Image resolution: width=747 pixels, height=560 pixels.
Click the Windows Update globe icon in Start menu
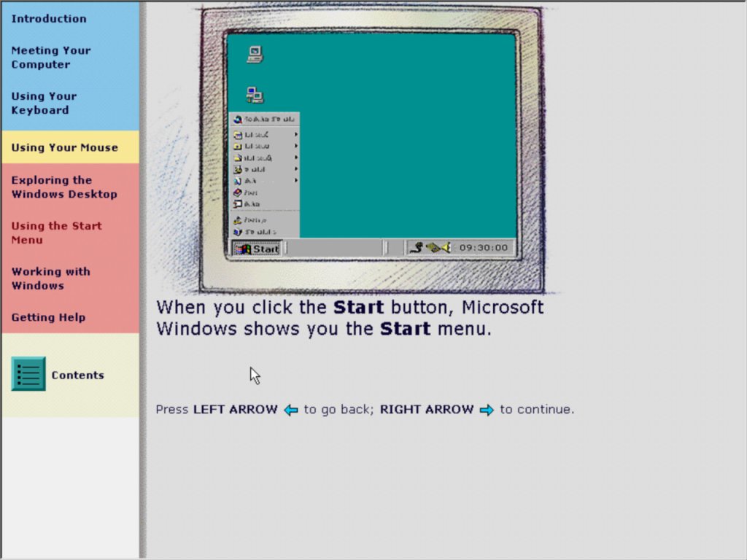pos(238,119)
